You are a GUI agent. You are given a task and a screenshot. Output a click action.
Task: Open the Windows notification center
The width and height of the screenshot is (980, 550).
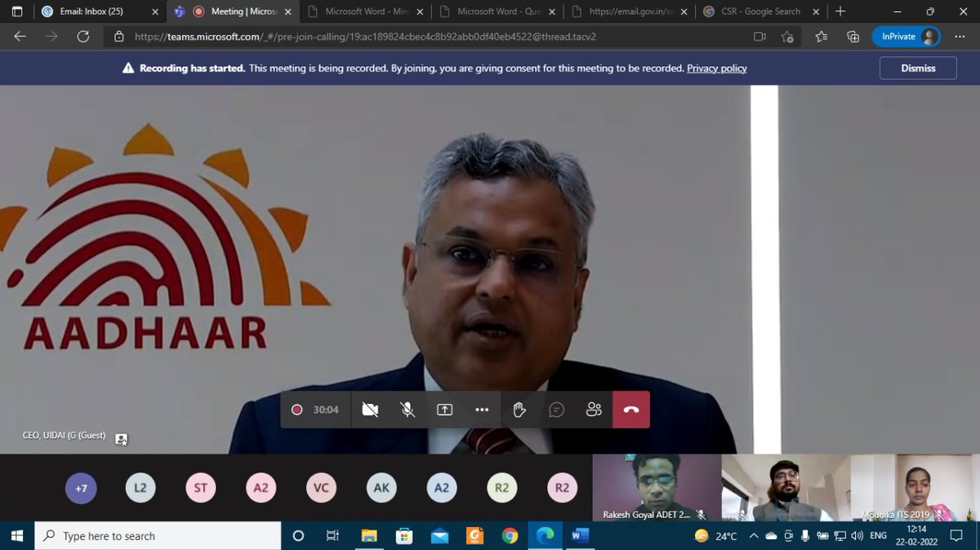tap(956, 536)
